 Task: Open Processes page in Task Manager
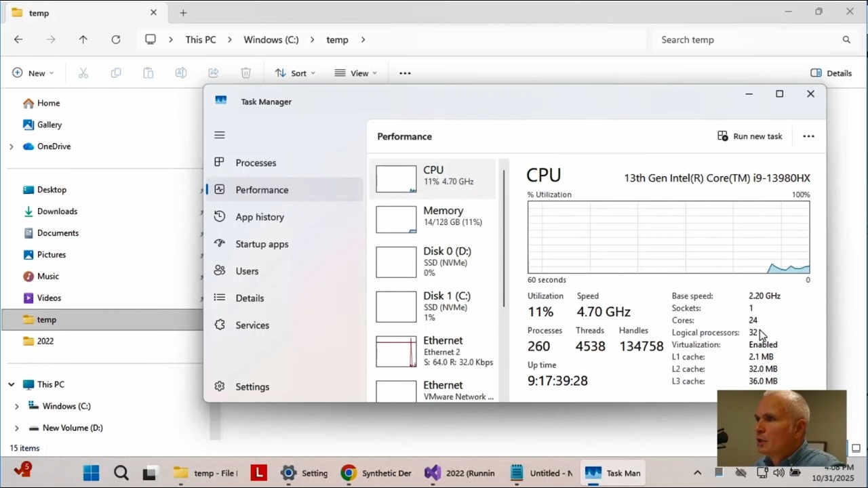click(x=284, y=163)
